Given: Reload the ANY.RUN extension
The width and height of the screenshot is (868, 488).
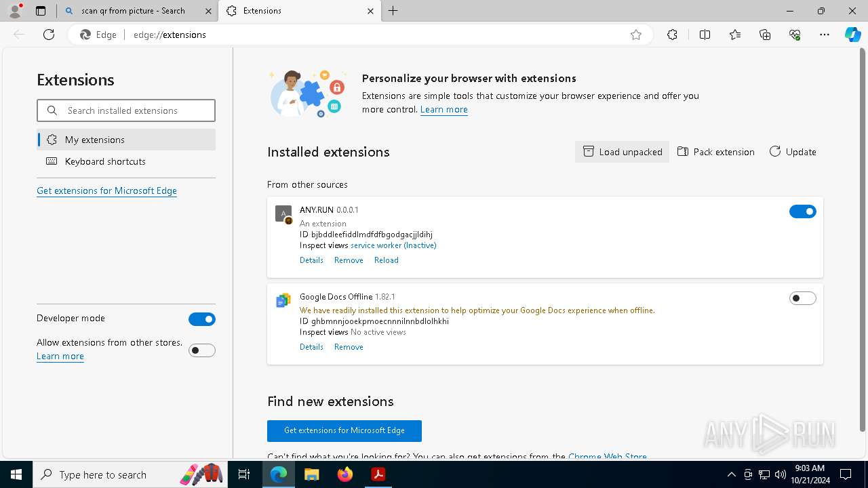Looking at the screenshot, I should (x=387, y=260).
